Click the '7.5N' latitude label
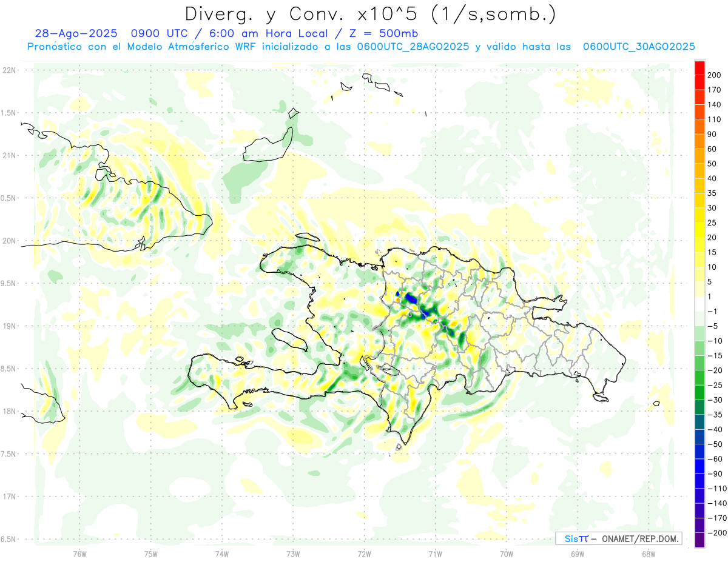Viewport: 728px width, 562px height. pyautogui.click(x=8, y=454)
